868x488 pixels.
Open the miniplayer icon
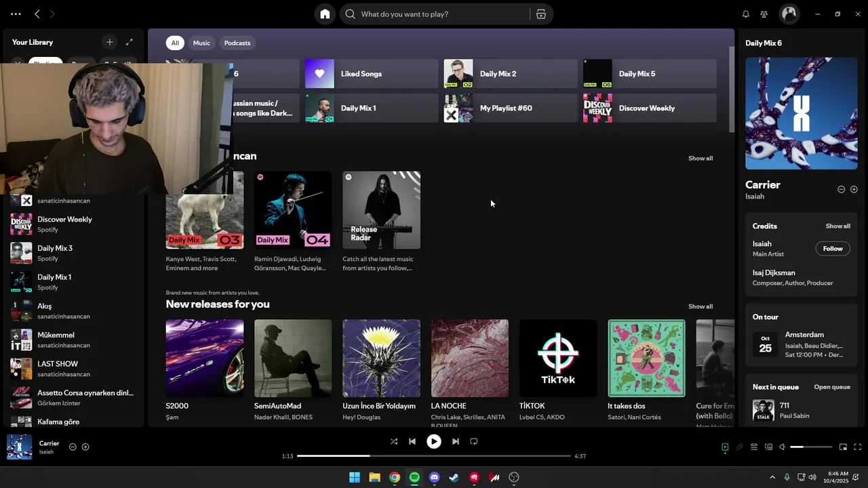[x=843, y=447]
